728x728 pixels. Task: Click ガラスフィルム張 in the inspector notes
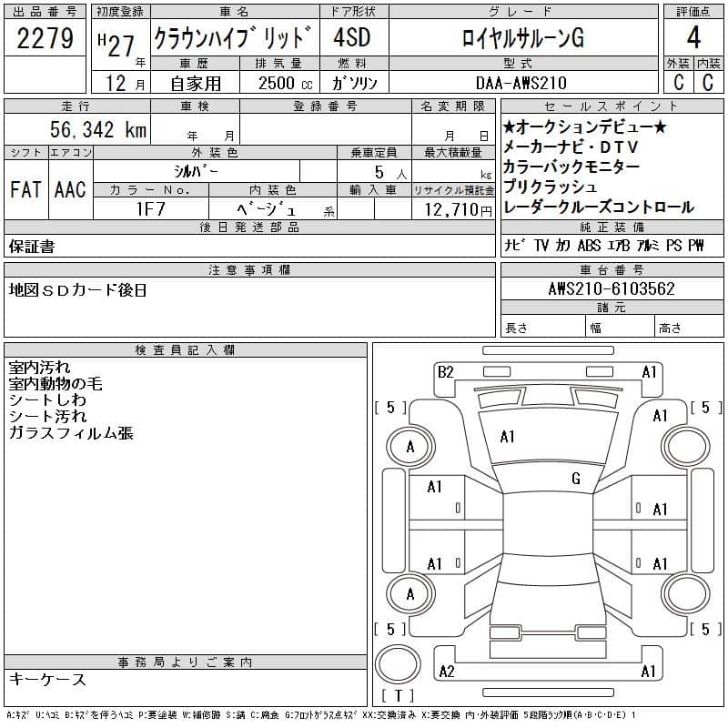(71, 433)
